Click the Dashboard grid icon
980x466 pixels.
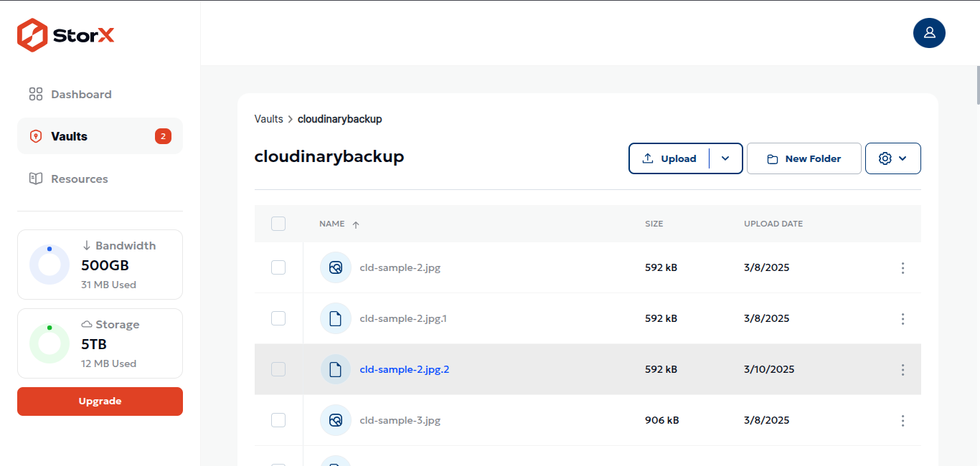click(36, 95)
